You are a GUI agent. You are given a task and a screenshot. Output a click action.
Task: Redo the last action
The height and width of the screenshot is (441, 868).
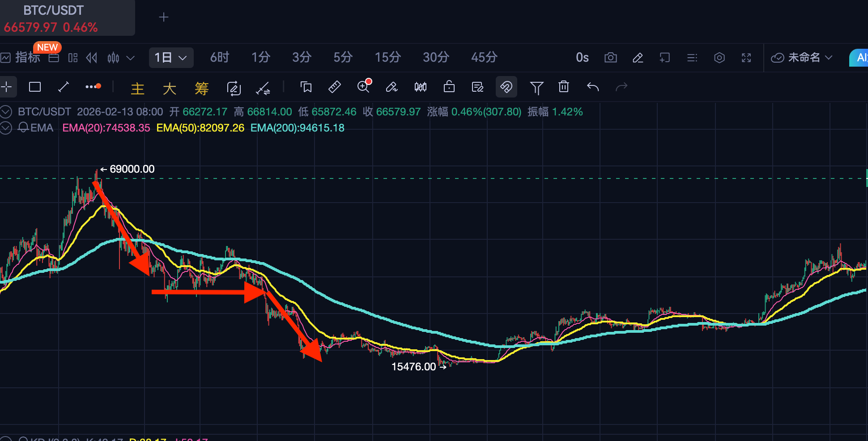click(621, 87)
